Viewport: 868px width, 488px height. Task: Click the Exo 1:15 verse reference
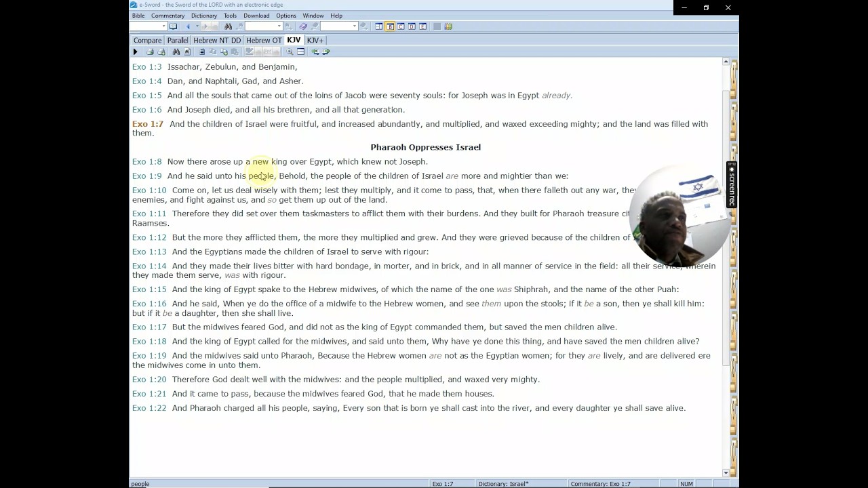point(149,289)
